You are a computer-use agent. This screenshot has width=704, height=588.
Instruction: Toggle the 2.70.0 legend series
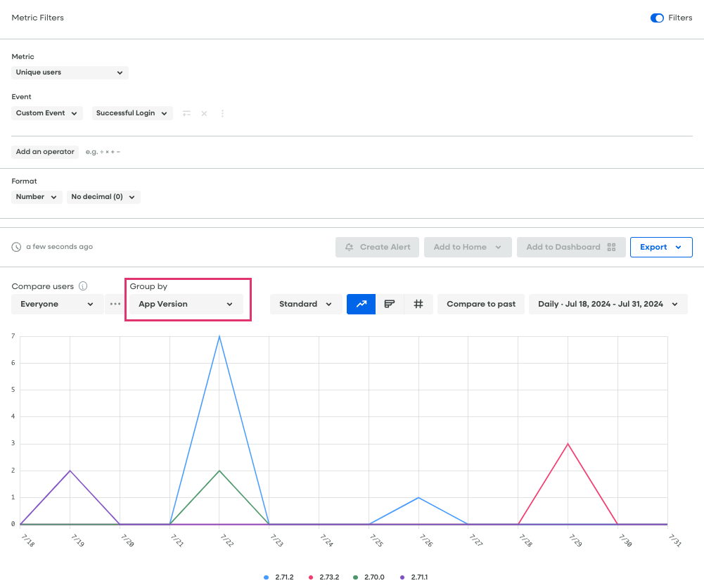[x=369, y=577]
